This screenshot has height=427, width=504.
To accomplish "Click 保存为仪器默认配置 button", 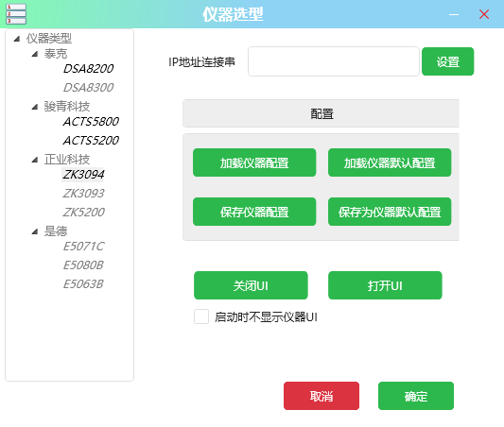I will pyautogui.click(x=390, y=212).
